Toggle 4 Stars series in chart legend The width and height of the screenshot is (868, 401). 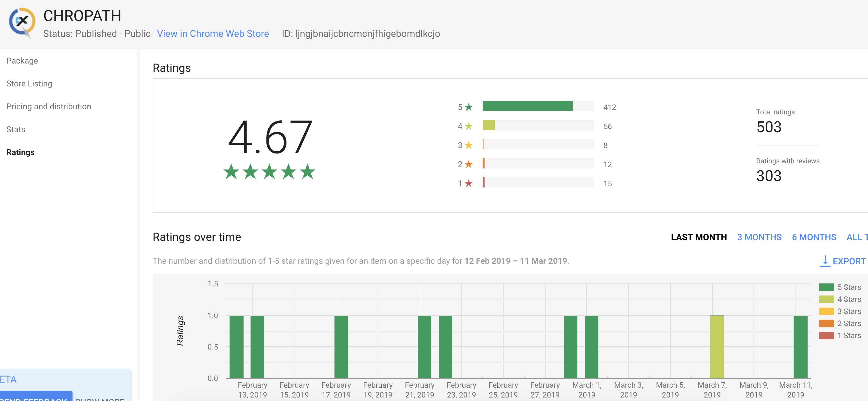849,299
